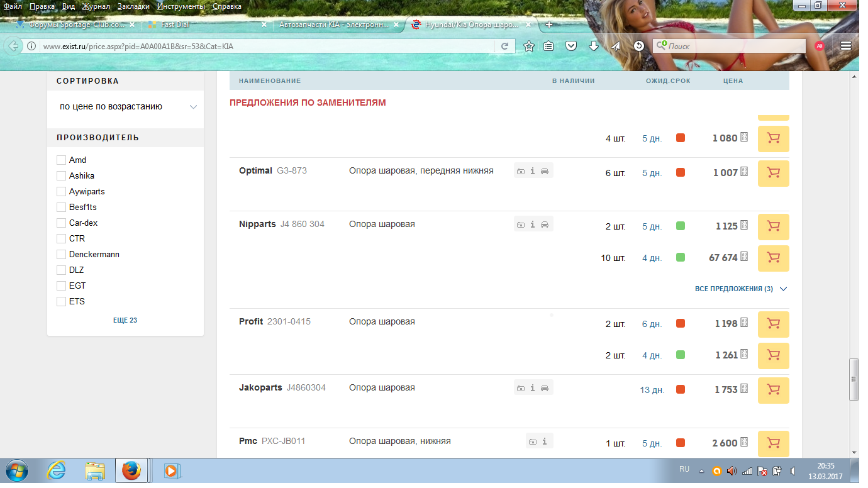This screenshot has width=868, height=488.
Task: Check the Amd manufacturer checkbox
Action: pyautogui.click(x=61, y=160)
